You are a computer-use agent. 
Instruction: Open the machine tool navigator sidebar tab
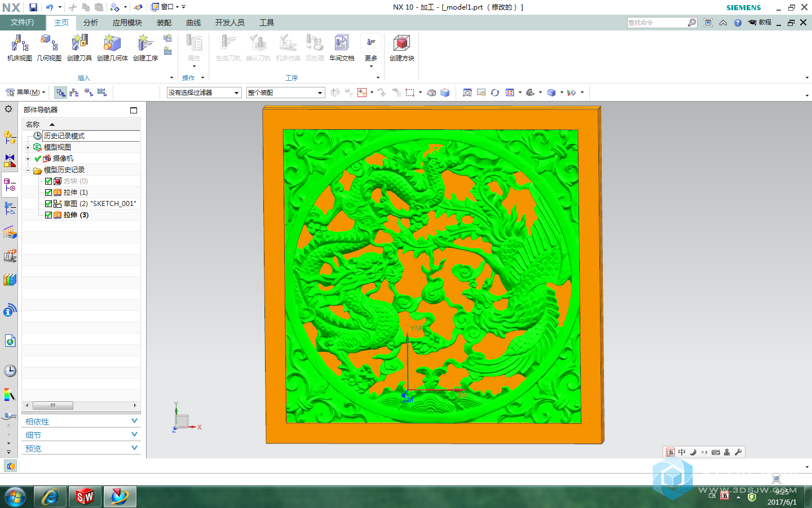tap(10, 256)
